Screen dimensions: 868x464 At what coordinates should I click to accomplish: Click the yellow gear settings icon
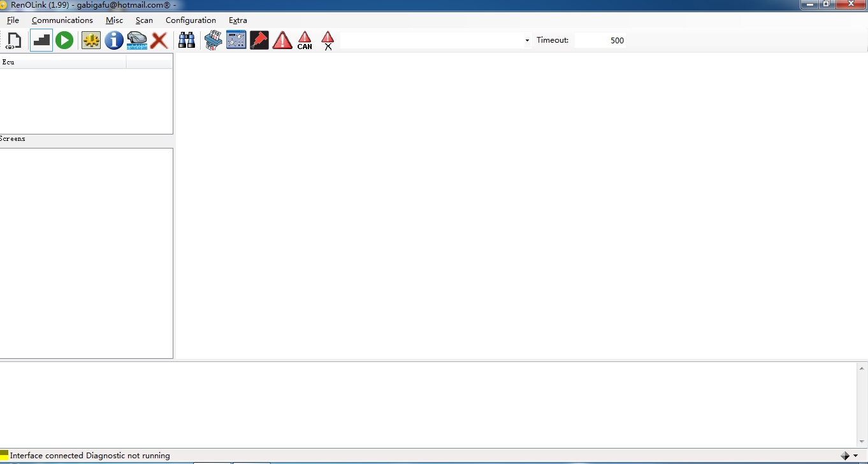(x=91, y=41)
